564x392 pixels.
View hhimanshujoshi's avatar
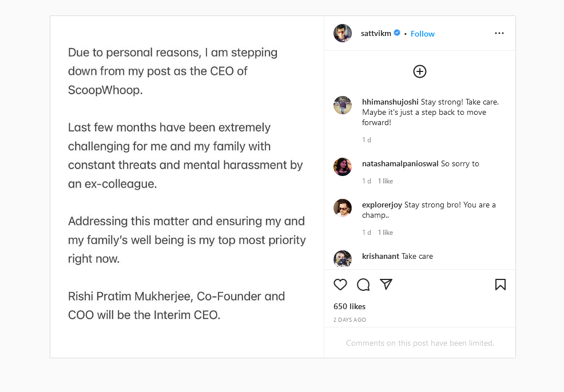tap(343, 105)
